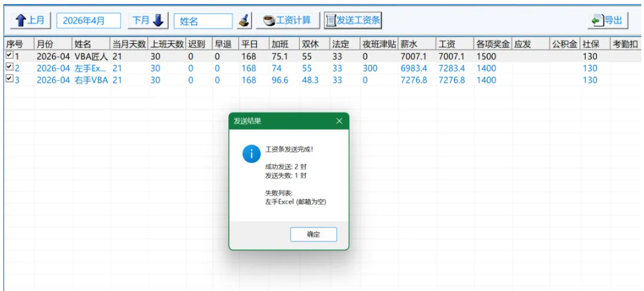This screenshot has height=291, width=644.
Task: Click the 考勤扣 column header
Action: click(x=627, y=44)
